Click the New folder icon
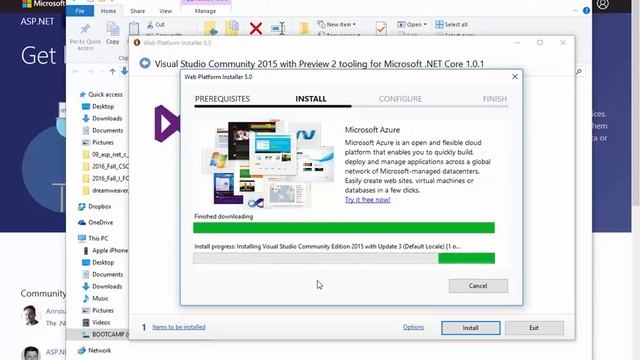 304,29
